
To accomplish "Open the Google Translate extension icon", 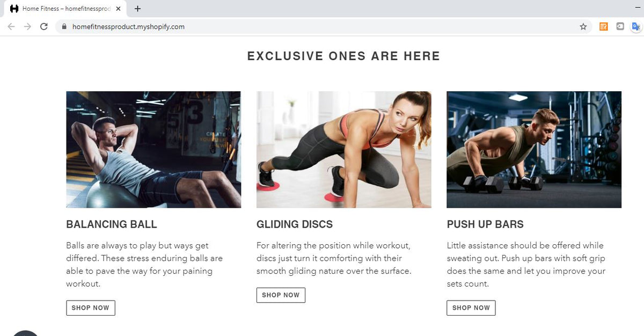I will [636, 26].
